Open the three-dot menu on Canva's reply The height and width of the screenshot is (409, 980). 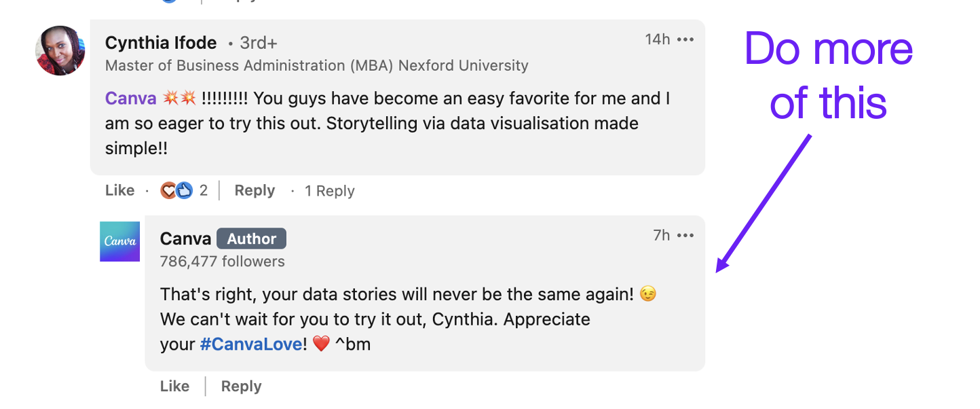click(x=685, y=236)
